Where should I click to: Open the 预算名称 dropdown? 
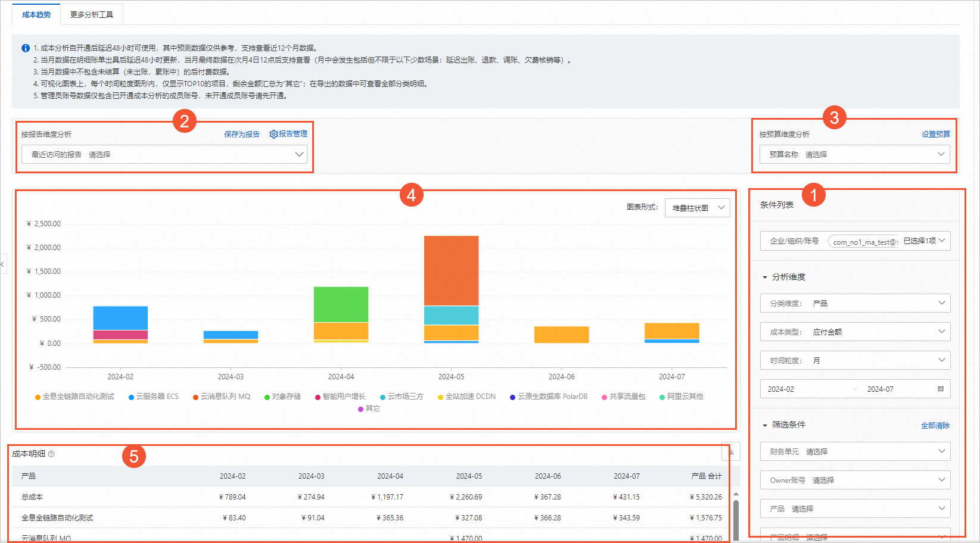855,154
